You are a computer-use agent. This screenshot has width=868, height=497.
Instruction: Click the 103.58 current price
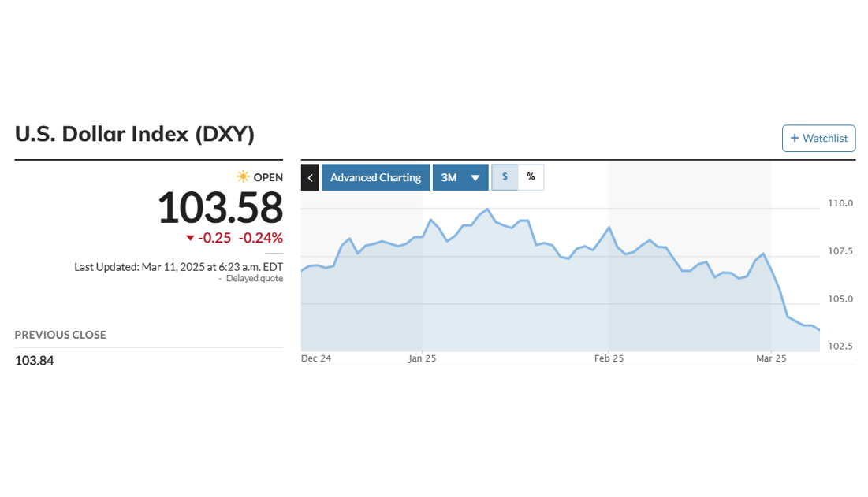[220, 208]
